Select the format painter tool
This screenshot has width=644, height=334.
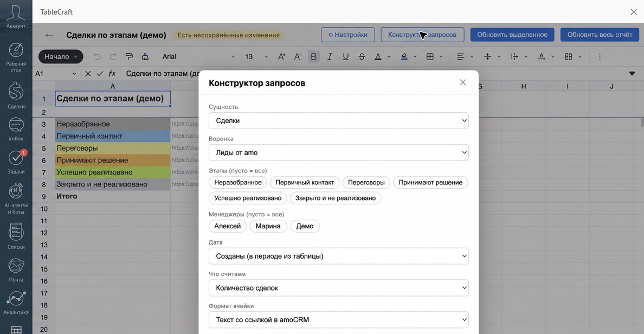point(129,57)
